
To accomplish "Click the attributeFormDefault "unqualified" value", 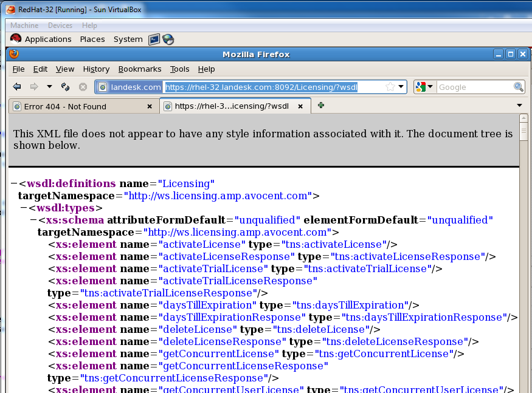I will [x=268, y=220].
